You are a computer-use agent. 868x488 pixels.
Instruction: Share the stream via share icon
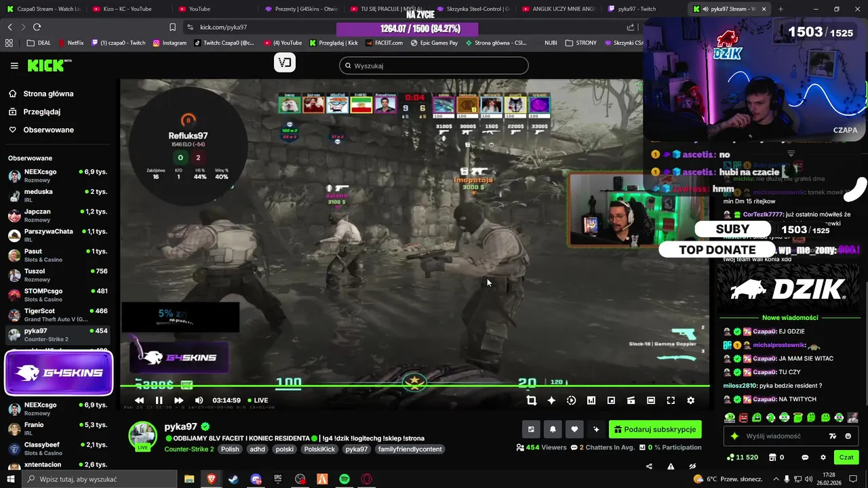click(x=649, y=466)
